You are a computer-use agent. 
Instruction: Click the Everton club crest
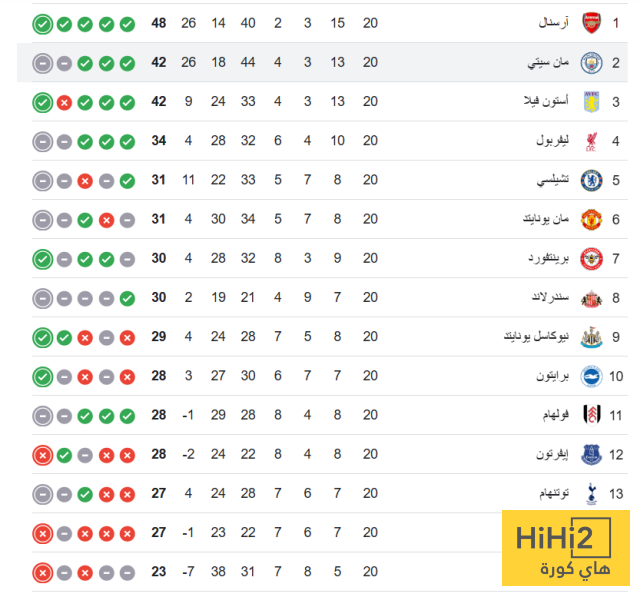(x=591, y=455)
